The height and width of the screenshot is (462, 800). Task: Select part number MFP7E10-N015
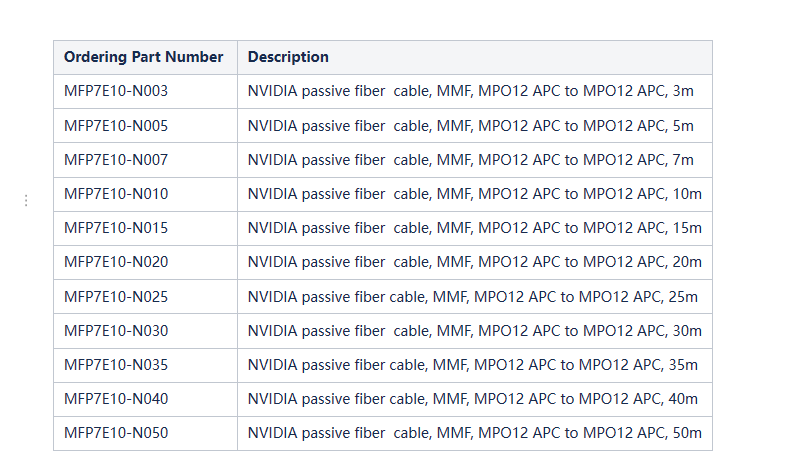(116, 228)
